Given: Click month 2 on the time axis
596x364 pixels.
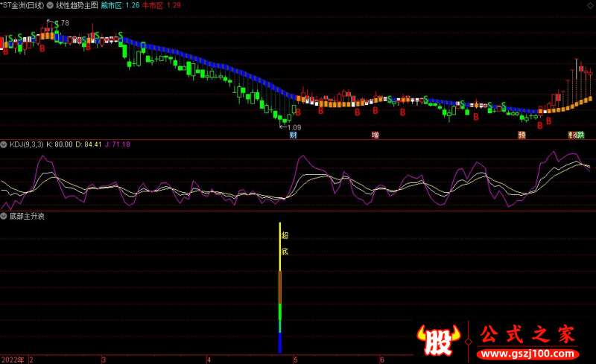Looking at the screenshot, I should pos(31,360).
